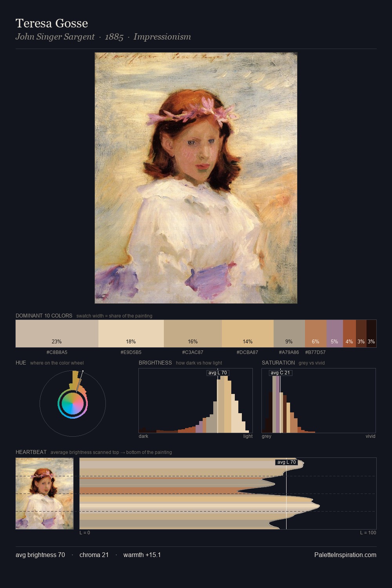Viewport: 392px width, 588px height.
Task: Click "grey vs vivid" caption
Action: [x=312, y=363]
